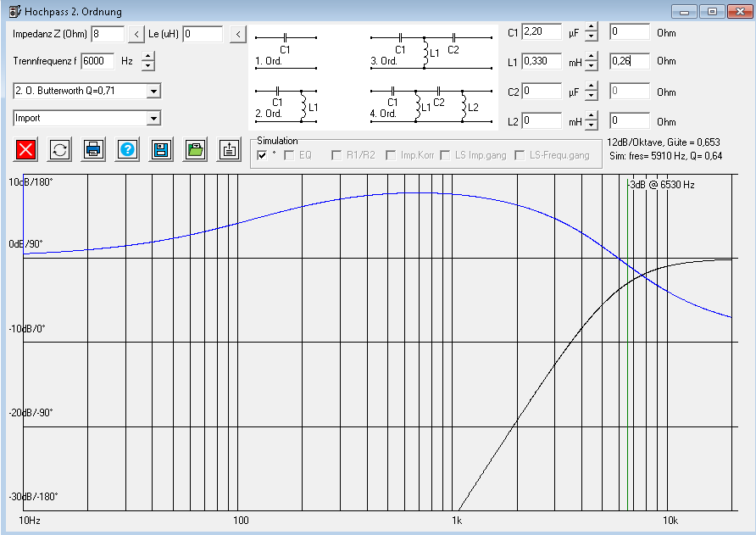This screenshot has height=535, width=756.
Task: Click the L2 row Ohm resistance field
Action: click(x=630, y=120)
